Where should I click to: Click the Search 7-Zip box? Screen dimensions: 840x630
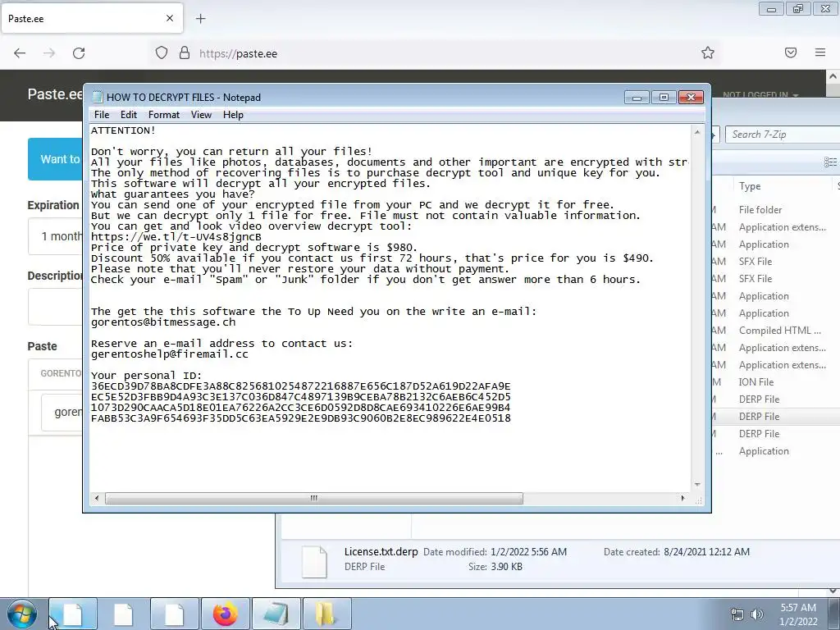point(783,135)
